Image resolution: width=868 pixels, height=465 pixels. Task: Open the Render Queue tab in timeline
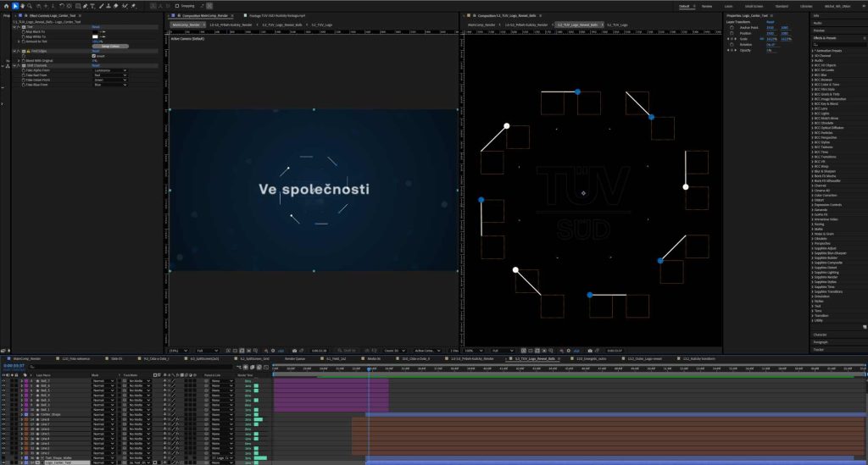click(294, 358)
